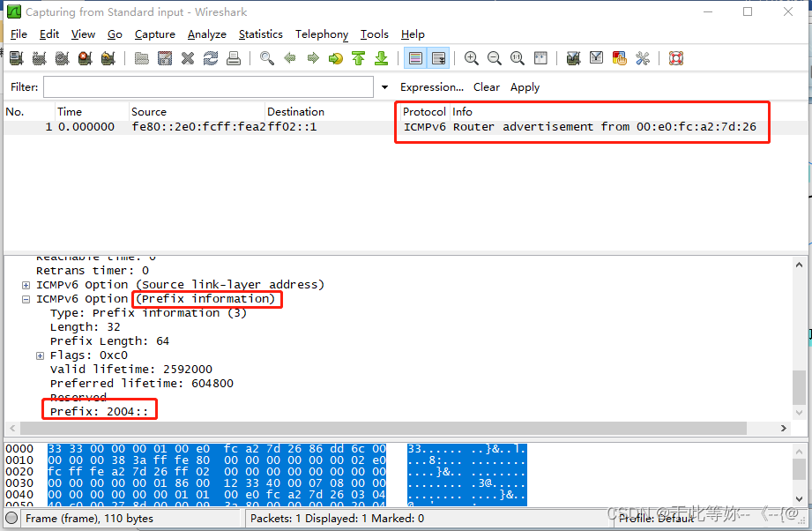Stop the running capture icon

click(85, 58)
